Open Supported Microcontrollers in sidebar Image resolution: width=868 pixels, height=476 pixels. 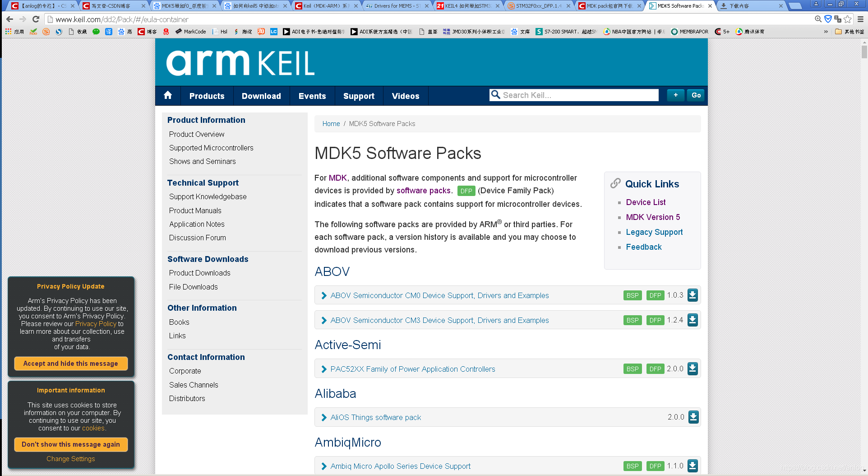(x=211, y=148)
